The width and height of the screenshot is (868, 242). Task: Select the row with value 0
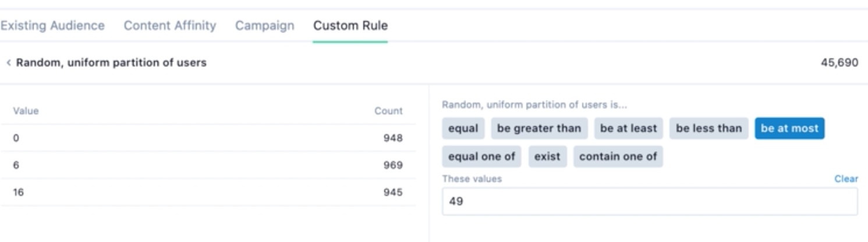pos(208,138)
